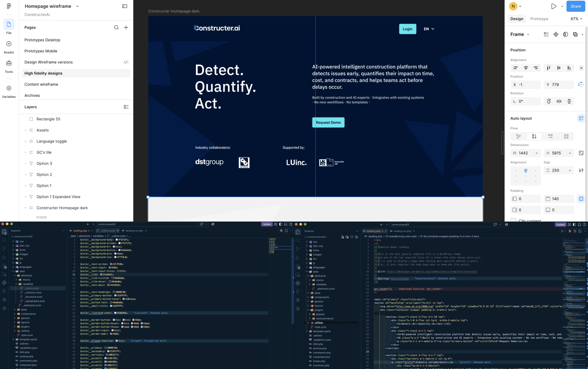588x369 pixels.
Task: Click Update button in left editor
Action: [x=267, y=224]
